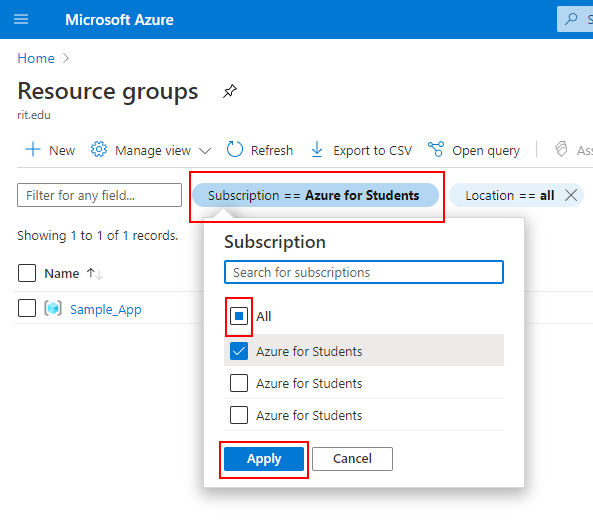The height and width of the screenshot is (525, 593).
Task: Click the Refresh circular arrow icon
Action: coord(234,149)
